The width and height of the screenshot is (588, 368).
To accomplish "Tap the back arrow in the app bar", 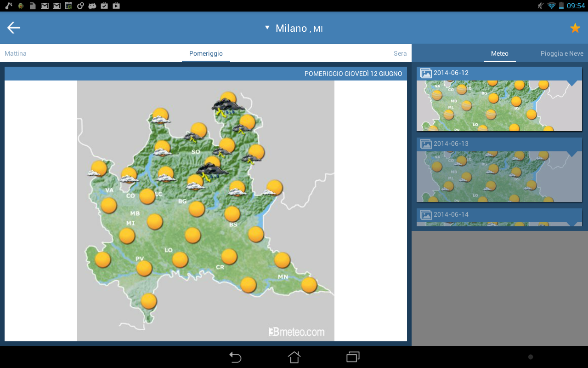I will click(x=13, y=27).
